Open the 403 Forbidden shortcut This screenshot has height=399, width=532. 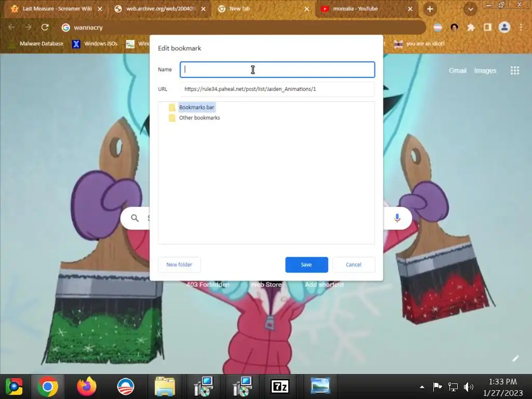208,285
